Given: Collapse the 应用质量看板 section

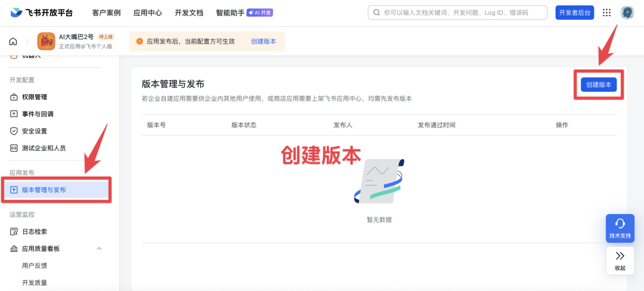Looking at the screenshot, I should tap(99, 249).
